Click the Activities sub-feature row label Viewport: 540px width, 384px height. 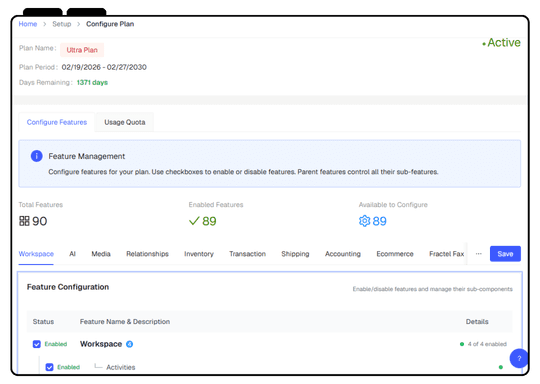click(121, 367)
